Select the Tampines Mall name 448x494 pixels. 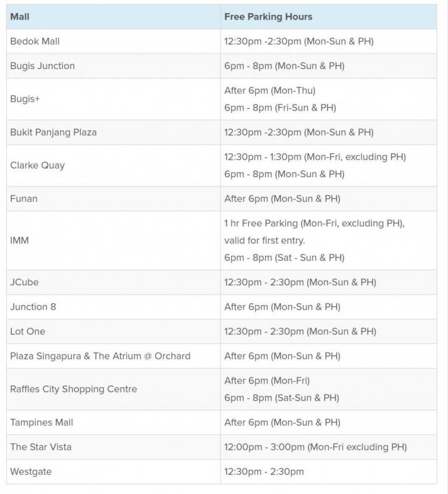[x=41, y=422]
